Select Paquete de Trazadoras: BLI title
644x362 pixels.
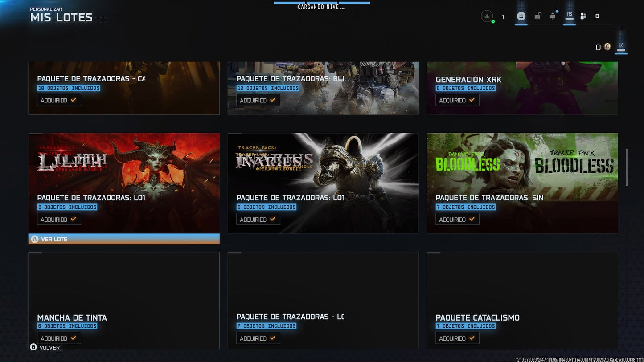[290, 79]
